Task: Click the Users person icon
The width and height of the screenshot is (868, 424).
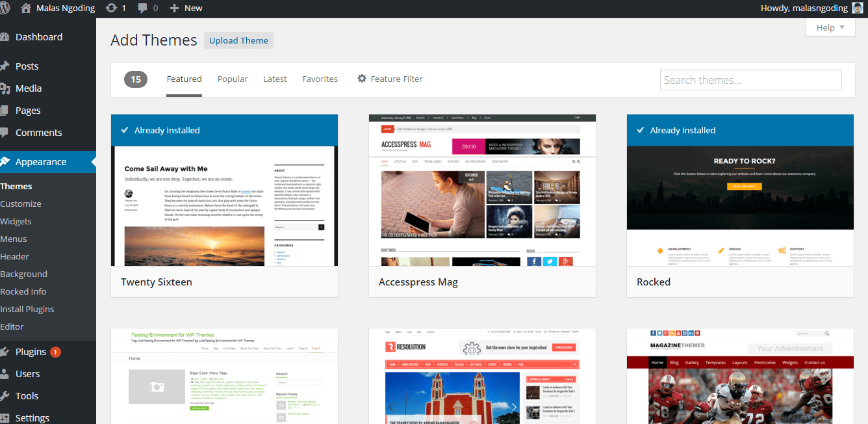Action: 5,374
